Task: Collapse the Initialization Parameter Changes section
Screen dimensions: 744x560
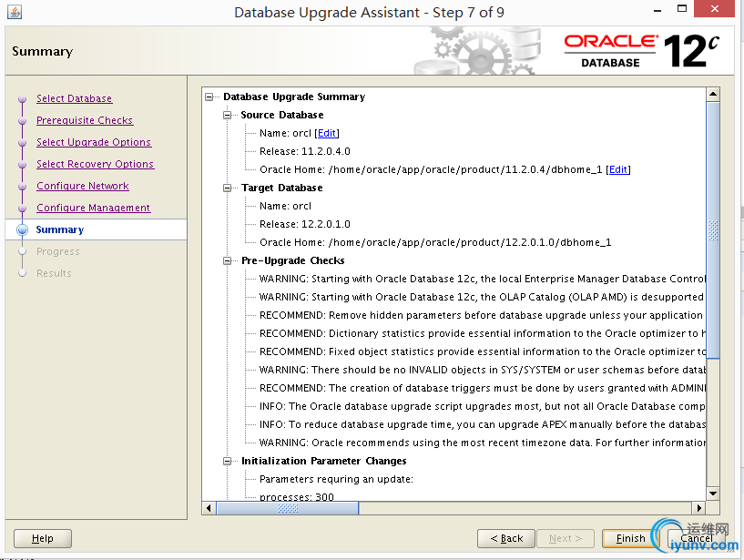Action: click(x=228, y=462)
